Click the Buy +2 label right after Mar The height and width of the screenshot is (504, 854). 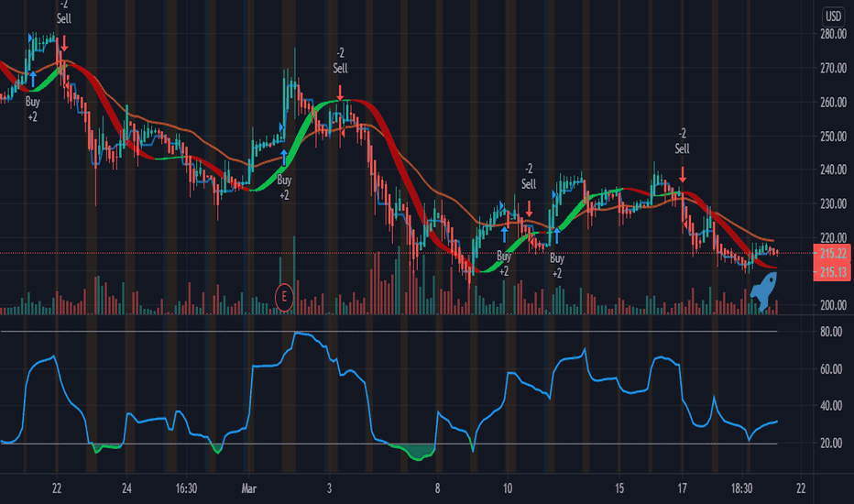pyautogui.click(x=284, y=188)
